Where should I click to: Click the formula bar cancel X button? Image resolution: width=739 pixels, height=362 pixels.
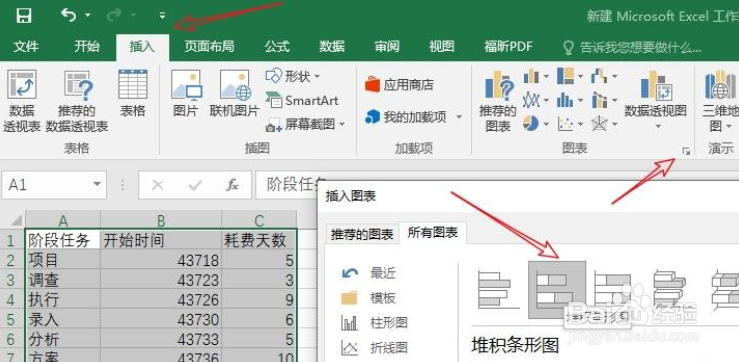click(158, 185)
